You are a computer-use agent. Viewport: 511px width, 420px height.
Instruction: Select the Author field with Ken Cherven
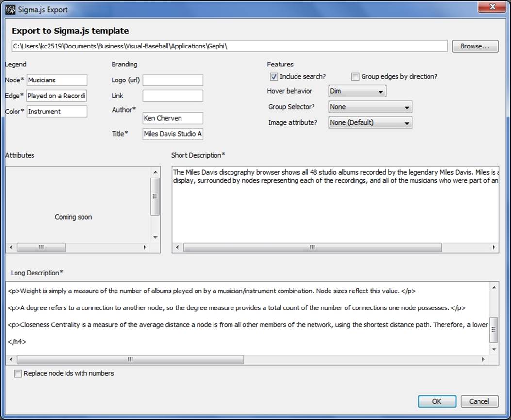pyautogui.click(x=173, y=118)
